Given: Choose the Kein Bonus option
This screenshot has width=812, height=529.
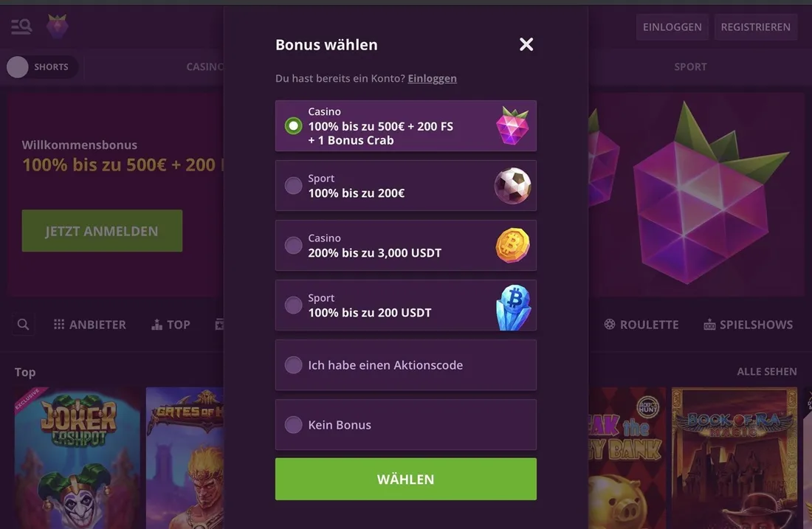Looking at the screenshot, I should click(405, 424).
